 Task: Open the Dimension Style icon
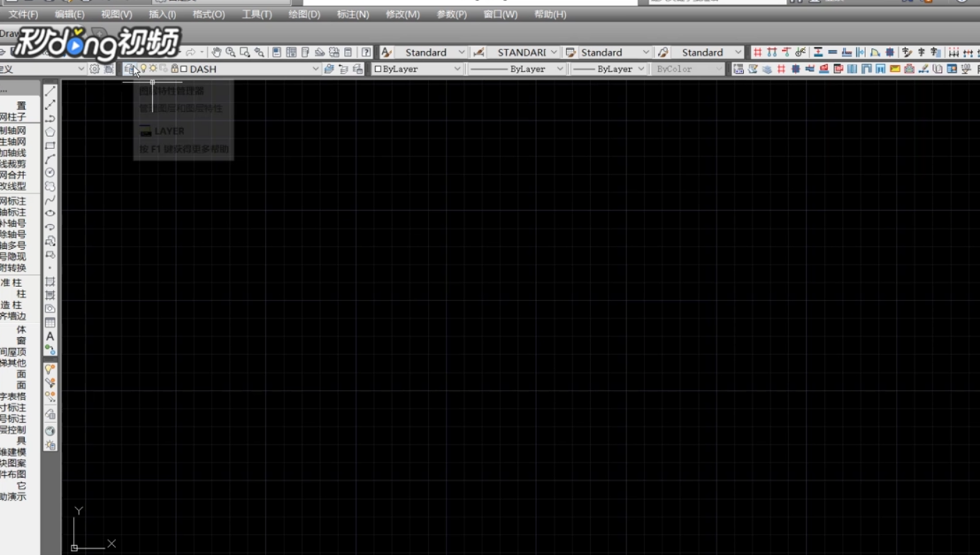479,52
